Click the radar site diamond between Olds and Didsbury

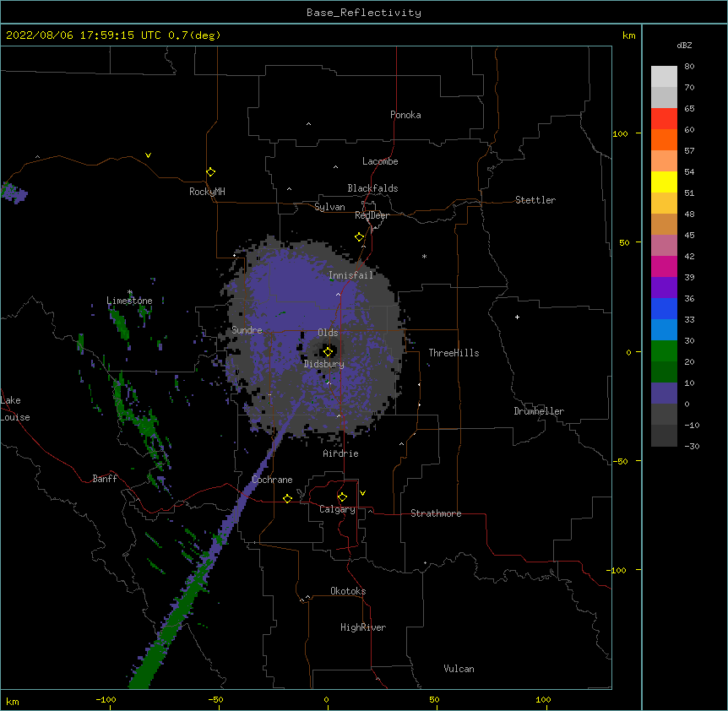tap(328, 351)
